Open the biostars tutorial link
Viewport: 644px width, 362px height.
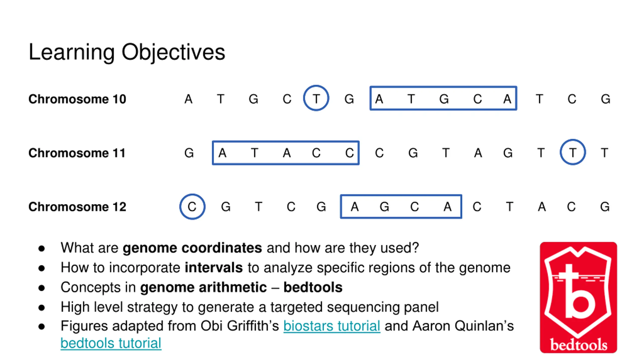(332, 326)
